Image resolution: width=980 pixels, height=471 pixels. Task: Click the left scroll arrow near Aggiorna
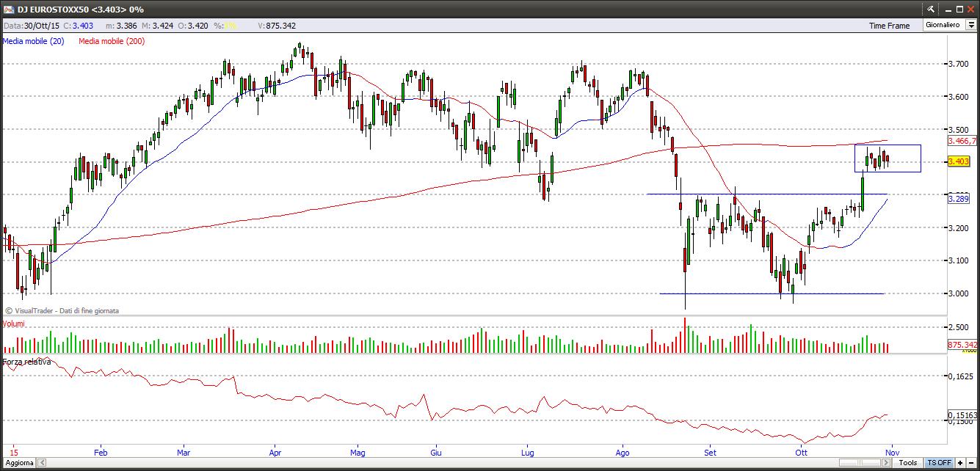tap(42, 463)
